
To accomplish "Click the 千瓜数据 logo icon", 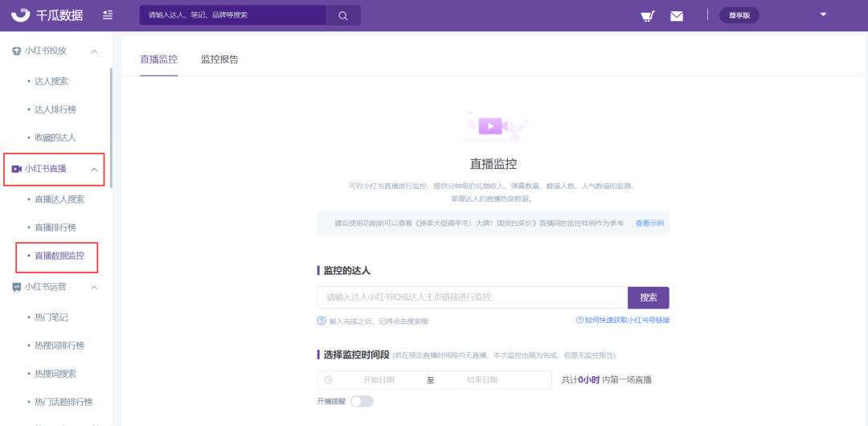I will 21,15.
